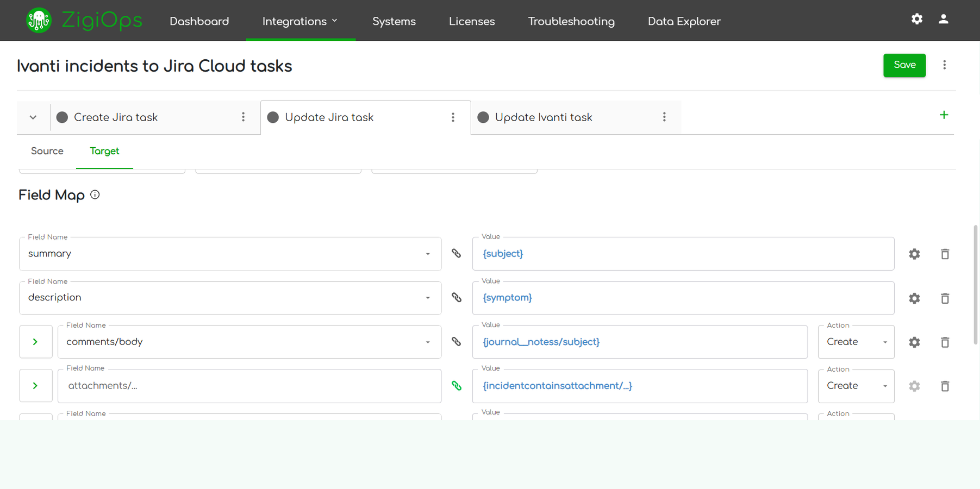Image resolution: width=980 pixels, height=489 pixels.
Task: Collapse actions list chevron
Action: (x=33, y=117)
